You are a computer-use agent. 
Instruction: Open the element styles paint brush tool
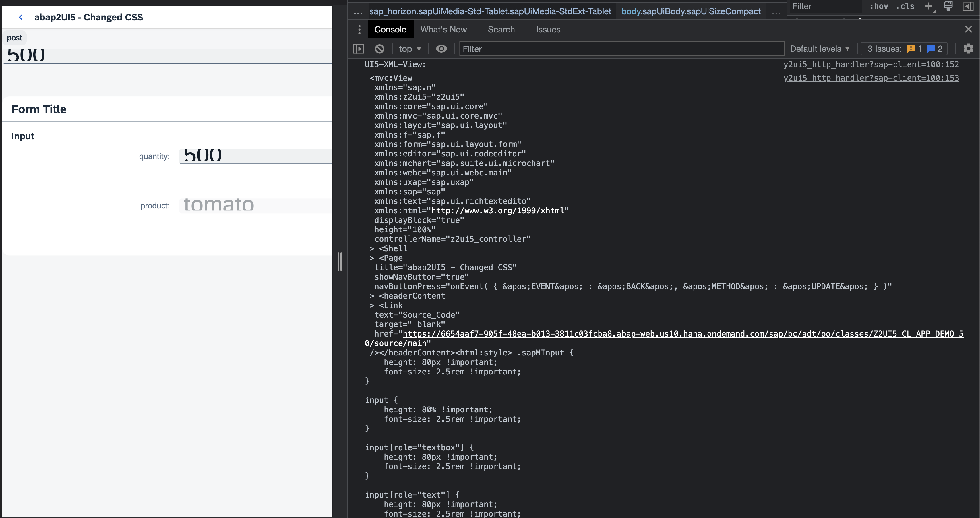948,6
